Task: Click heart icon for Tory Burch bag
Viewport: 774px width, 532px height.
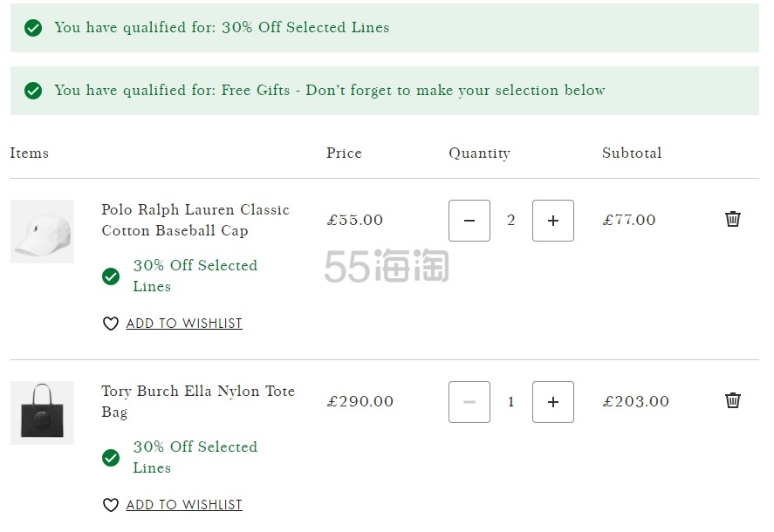Action: point(111,505)
